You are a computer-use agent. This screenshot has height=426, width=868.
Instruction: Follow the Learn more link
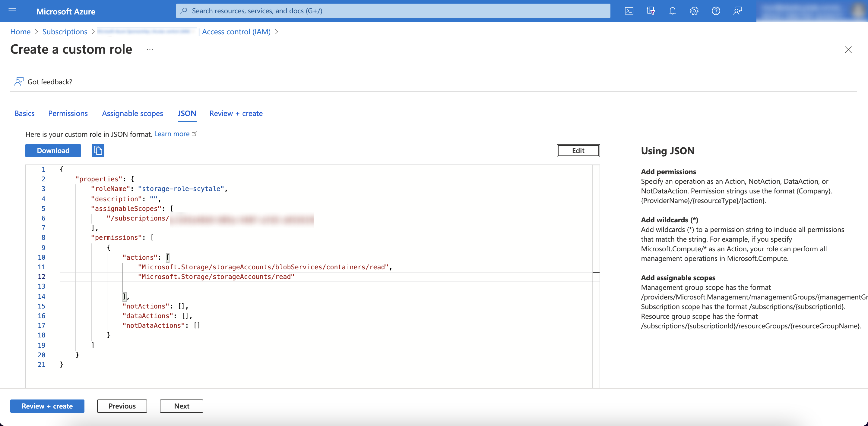click(x=172, y=134)
